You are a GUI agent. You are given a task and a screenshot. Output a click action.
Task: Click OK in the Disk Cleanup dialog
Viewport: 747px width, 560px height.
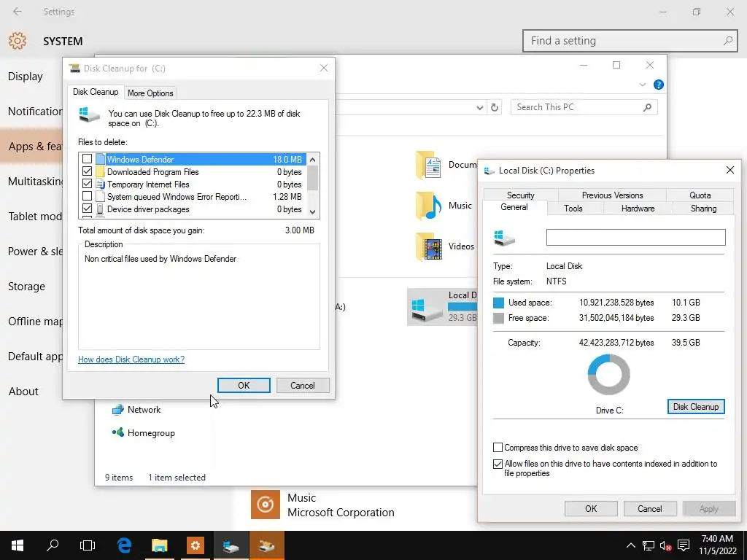point(244,385)
